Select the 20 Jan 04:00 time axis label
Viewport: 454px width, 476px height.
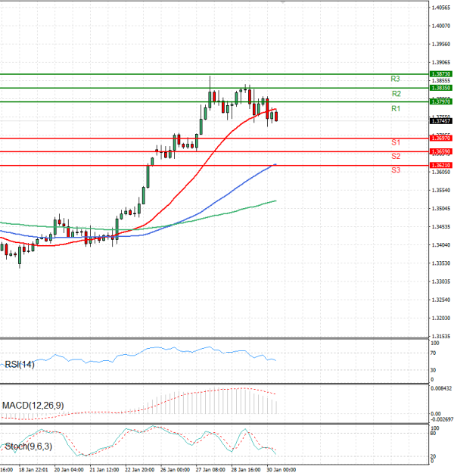(x=67, y=470)
